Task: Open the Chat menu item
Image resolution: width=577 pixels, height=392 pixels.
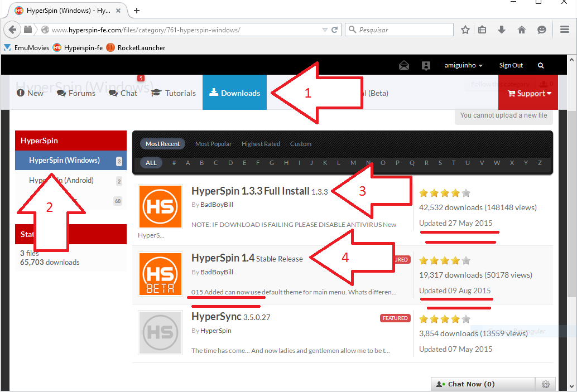Action: [123, 94]
